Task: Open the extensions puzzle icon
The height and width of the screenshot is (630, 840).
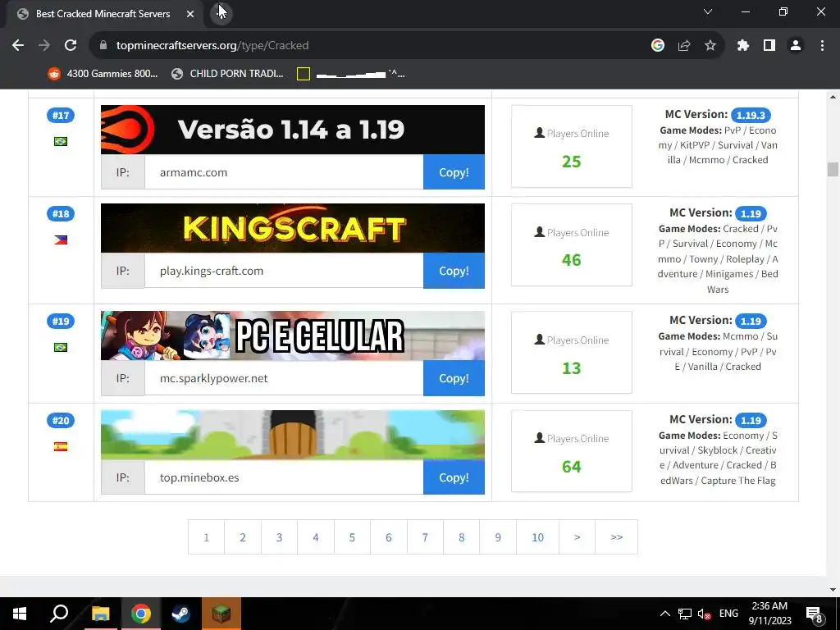Action: 742,46
